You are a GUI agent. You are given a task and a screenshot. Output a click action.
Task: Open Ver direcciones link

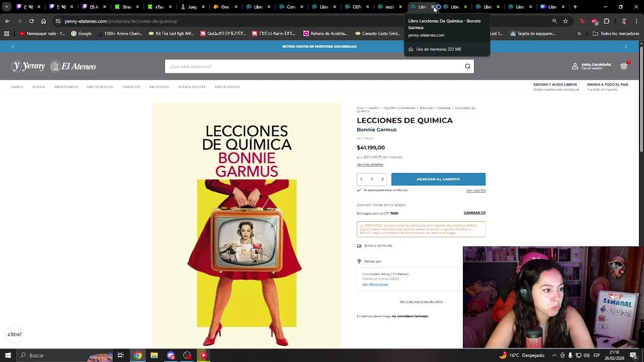pos(375,285)
